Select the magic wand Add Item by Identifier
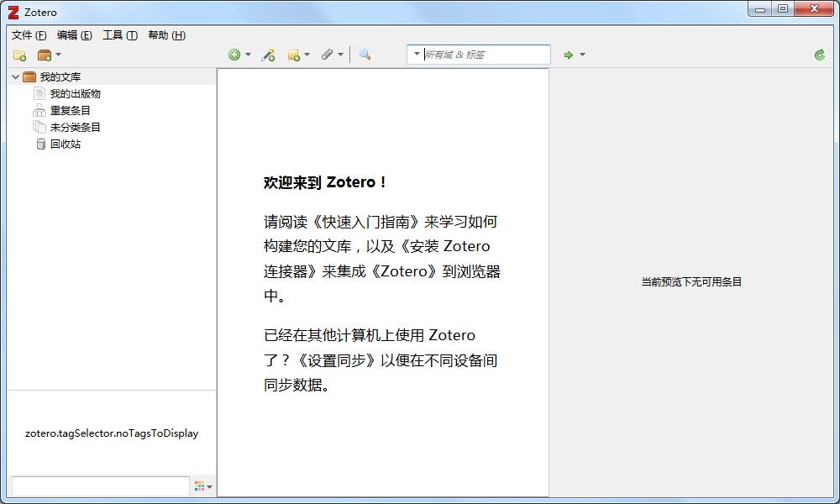The image size is (840, 504). click(268, 54)
